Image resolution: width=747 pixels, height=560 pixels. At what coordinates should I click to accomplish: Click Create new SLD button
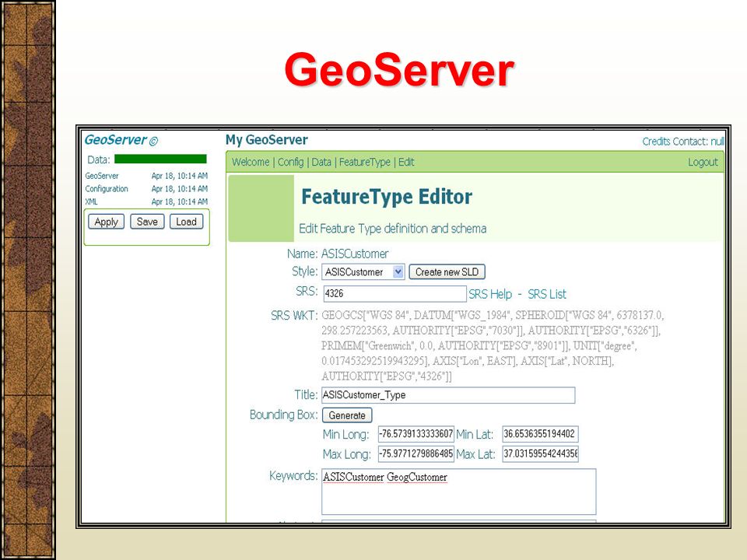(x=447, y=272)
